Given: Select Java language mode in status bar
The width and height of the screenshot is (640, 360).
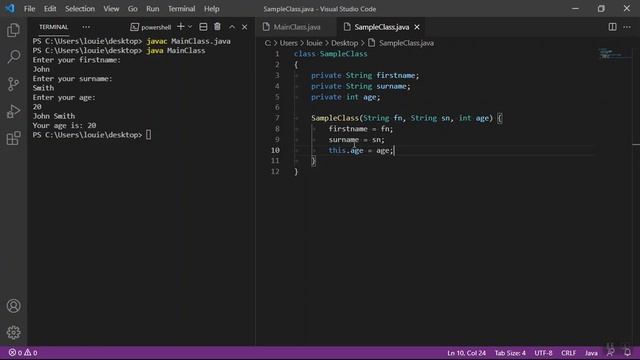Looking at the screenshot, I should 591,353.
